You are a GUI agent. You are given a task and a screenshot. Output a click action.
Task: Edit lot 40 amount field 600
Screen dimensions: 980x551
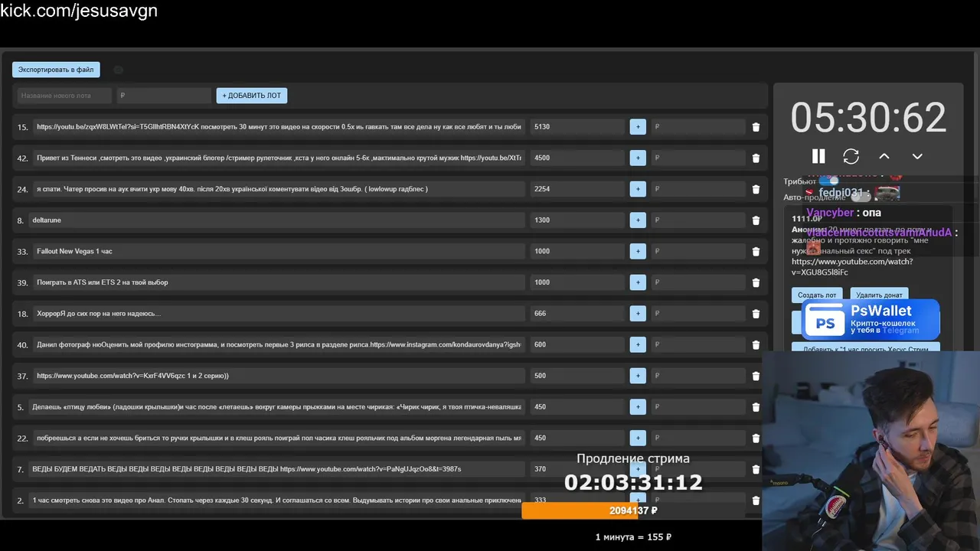(x=577, y=344)
